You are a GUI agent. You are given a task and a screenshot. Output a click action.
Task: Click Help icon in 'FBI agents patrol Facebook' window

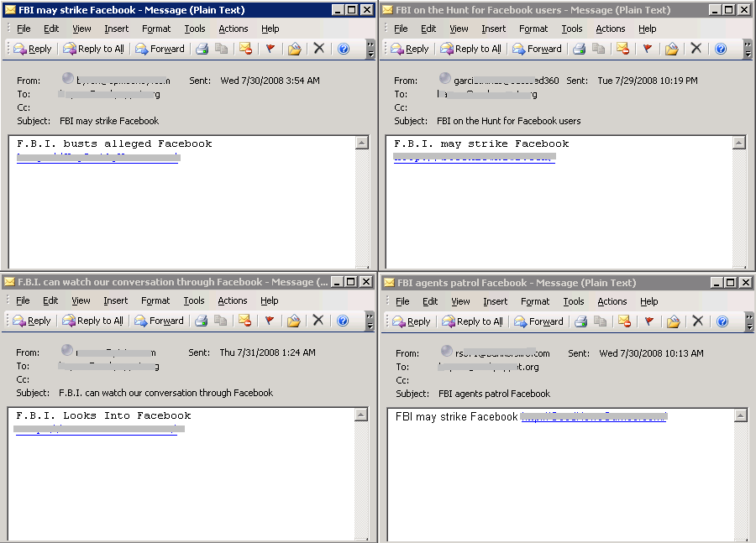[722, 321]
